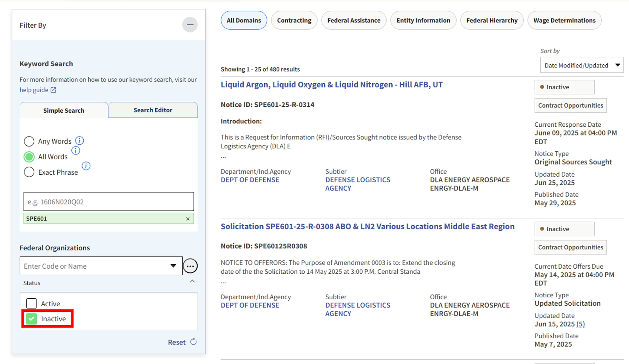Image resolution: width=629 pixels, height=364 pixels.
Task: Enable the Active status checkbox
Action: [31, 303]
